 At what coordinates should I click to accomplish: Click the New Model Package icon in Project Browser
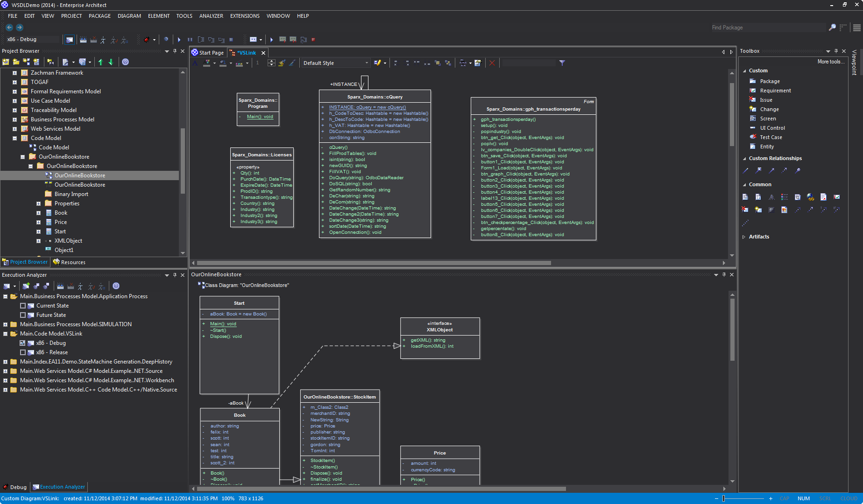[x=6, y=62]
